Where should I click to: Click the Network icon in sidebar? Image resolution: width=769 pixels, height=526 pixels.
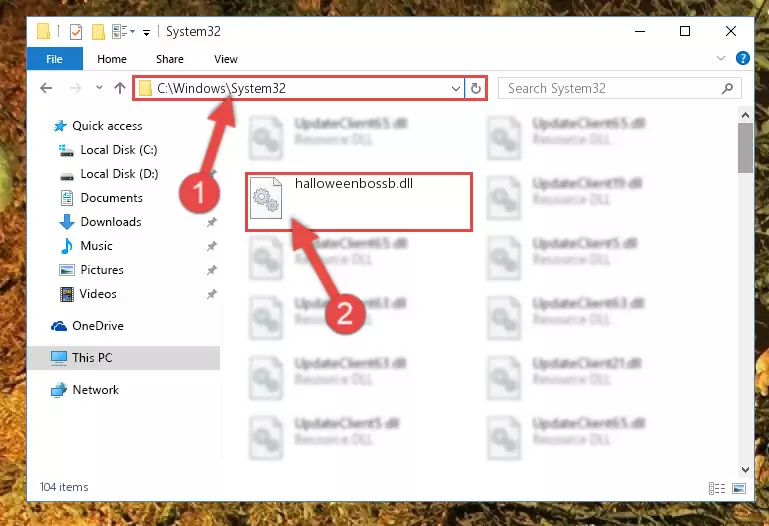coord(59,390)
